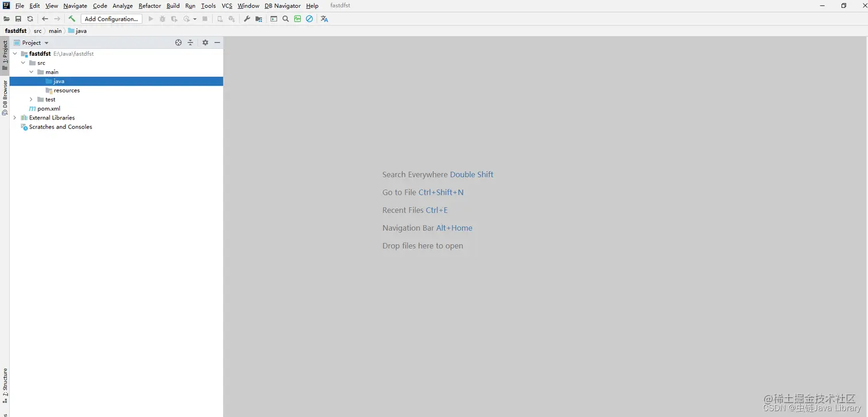This screenshot has width=868, height=417.
Task: Open the View menu
Action: 52,6
